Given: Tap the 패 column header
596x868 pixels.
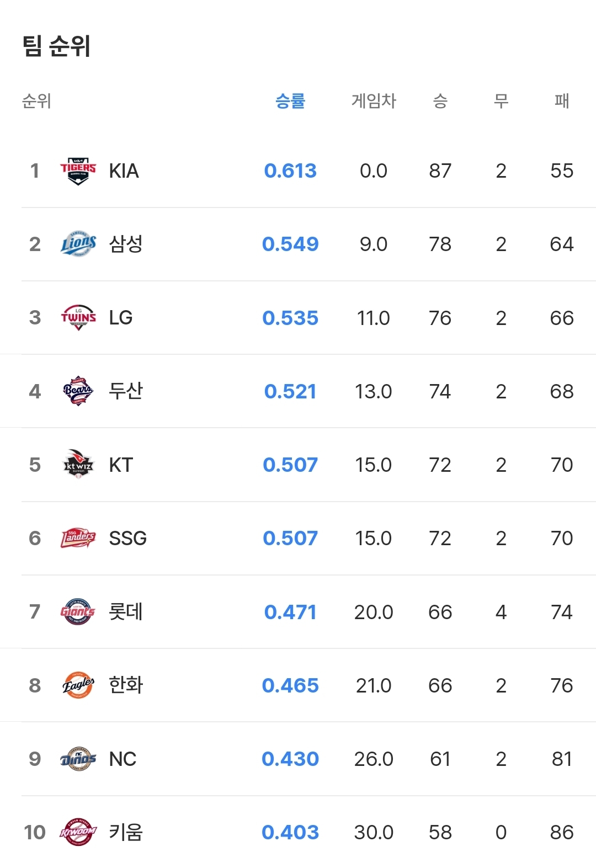Looking at the screenshot, I should coord(562,101).
